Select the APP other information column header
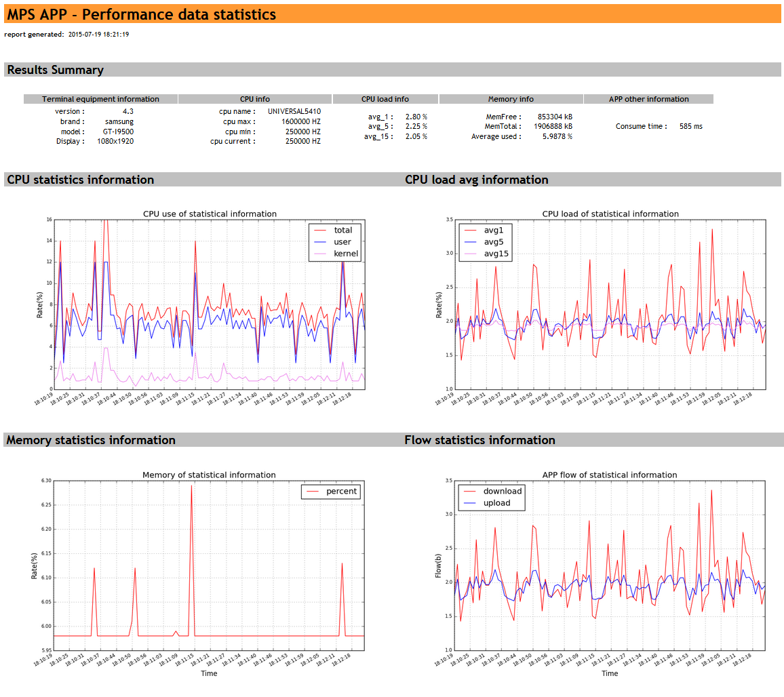The image size is (784, 697). pyautogui.click(x=648, y=99)
